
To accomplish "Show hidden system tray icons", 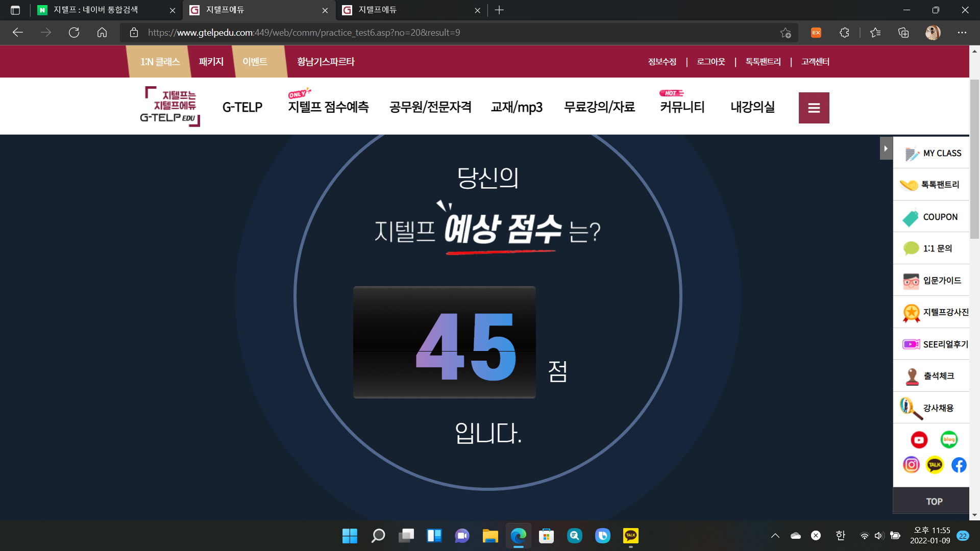I will coord(775,536).
